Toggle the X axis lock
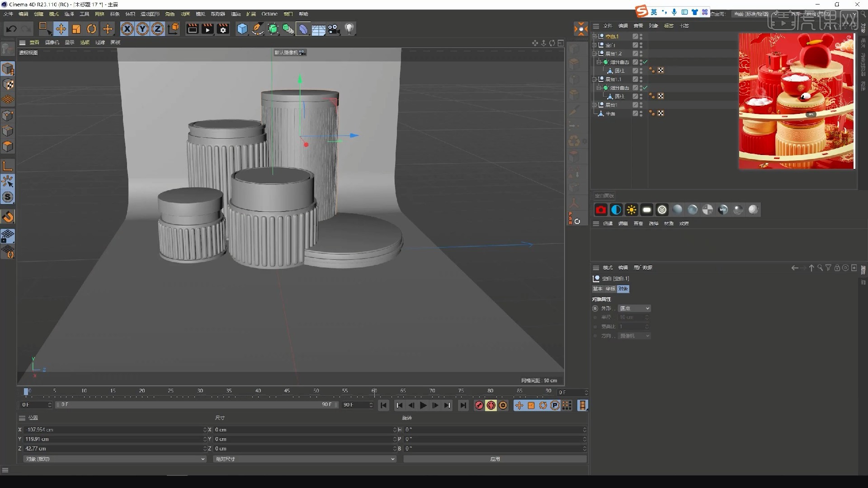This screenshot has width=868, height=488. (x=127, y=29)
